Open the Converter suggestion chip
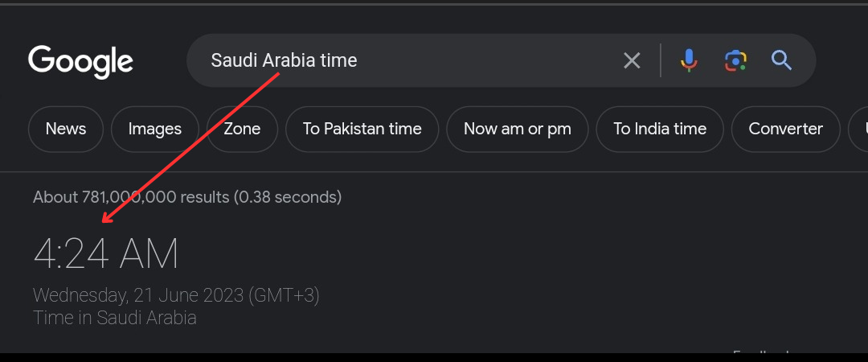The image size is (868, 362). [785, 129]
